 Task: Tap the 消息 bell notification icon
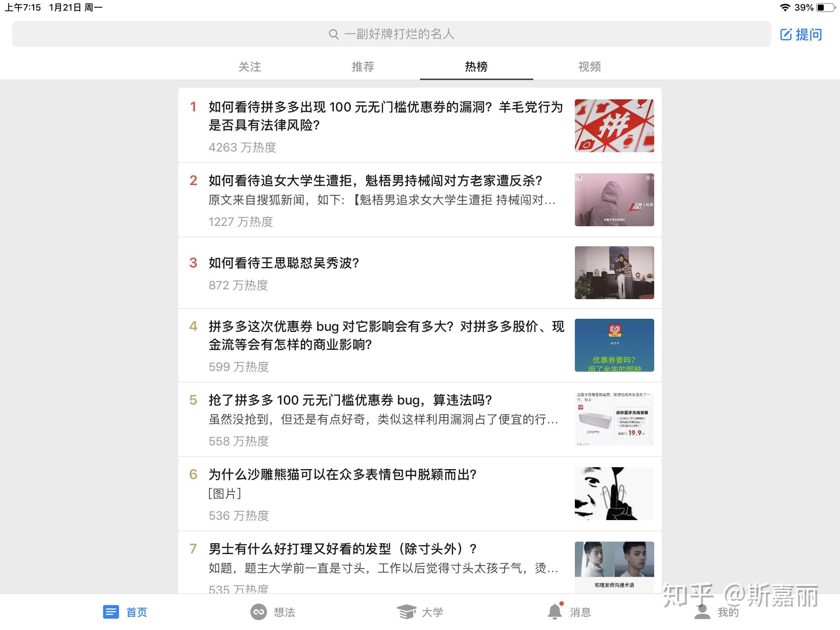555,612
